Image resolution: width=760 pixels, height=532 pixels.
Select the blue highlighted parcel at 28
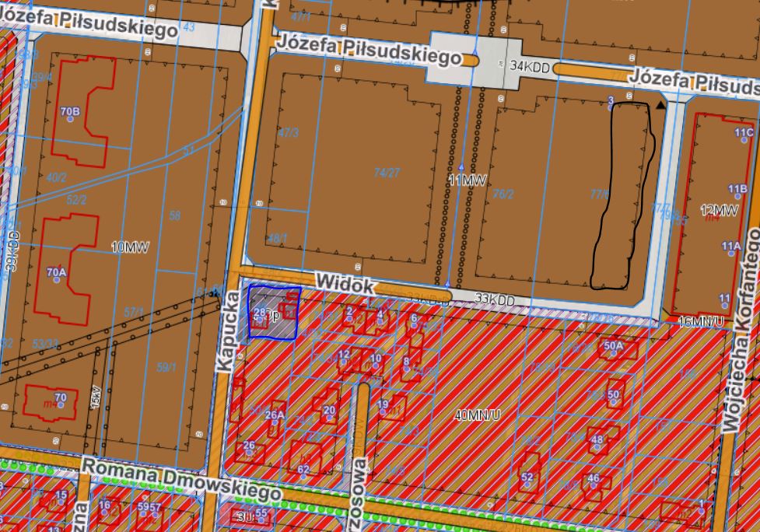click(x=274, y=313)
